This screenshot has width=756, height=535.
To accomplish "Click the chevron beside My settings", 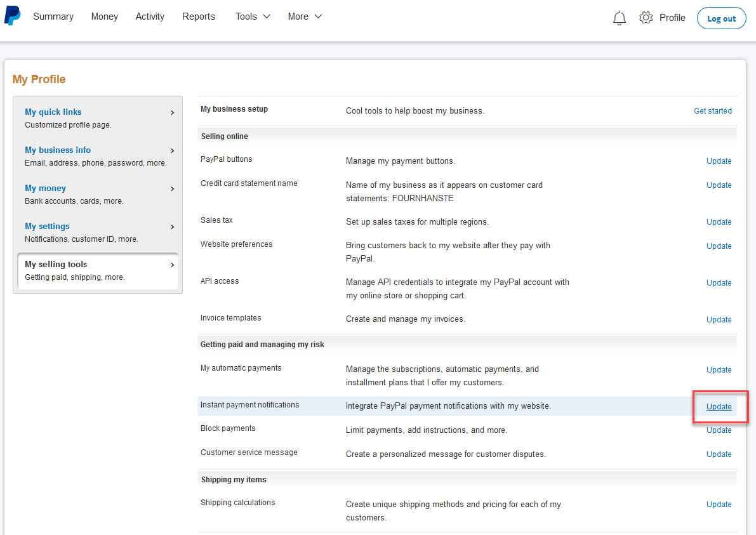I will tap(172, 227).
